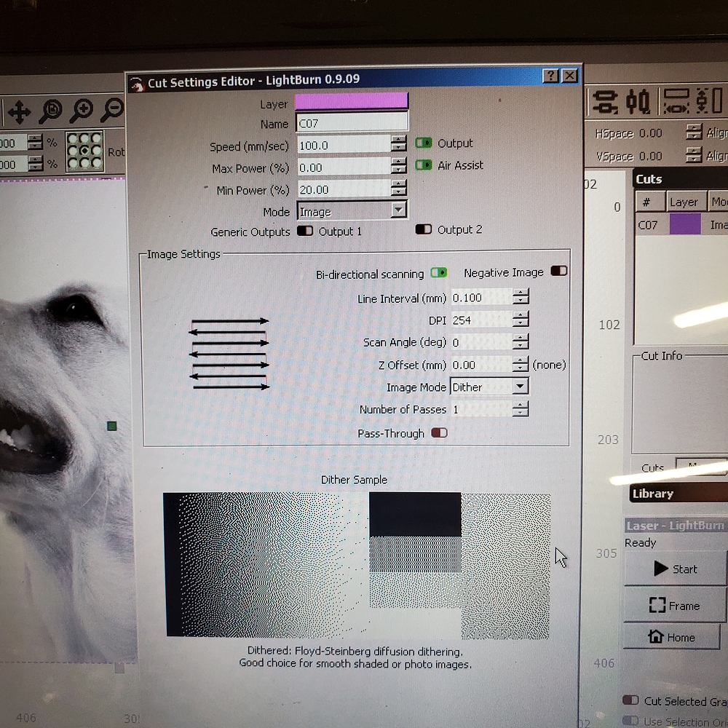728x728 pixels.
Task: Toggle the Air Assist switch
Action: tap(423, 165)
